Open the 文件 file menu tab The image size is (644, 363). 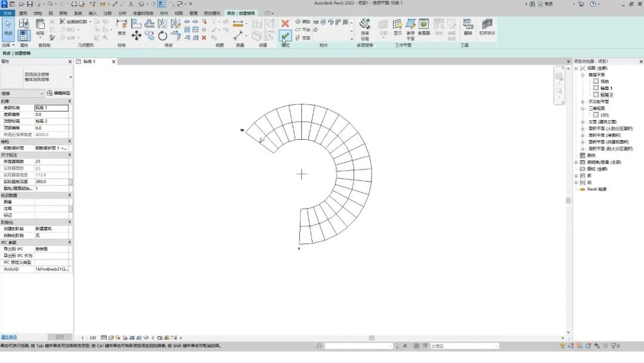(x=7, y=13)
